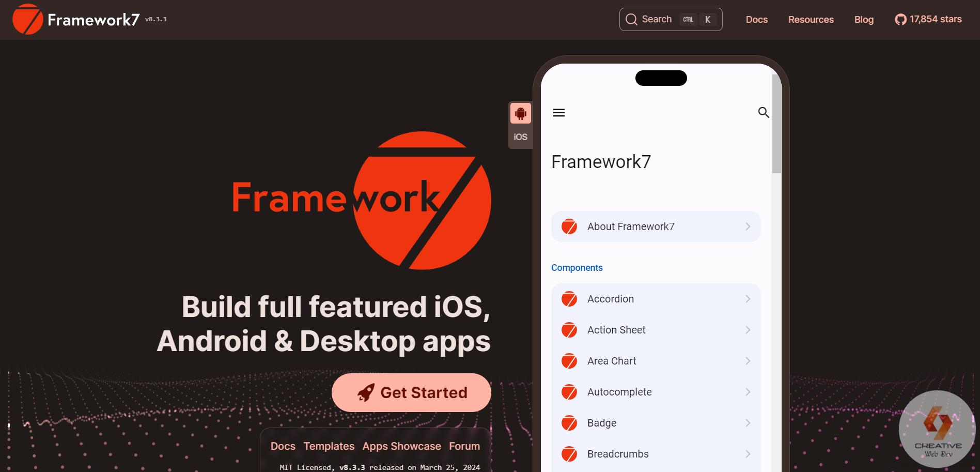Open the chevron on the Action Sheet row
This screenshot has width=980, height=472.
[x=748, y=330]
